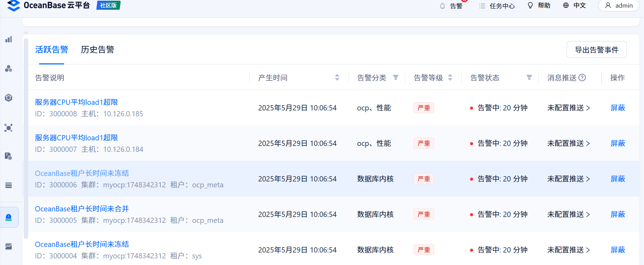Open the monitoring chart sidebar icon at bottom

tap(9, 247)
